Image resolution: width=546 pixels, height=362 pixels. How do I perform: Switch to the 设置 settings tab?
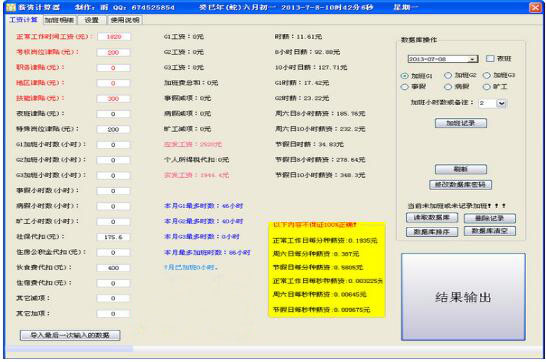click(x=92, y=20)
